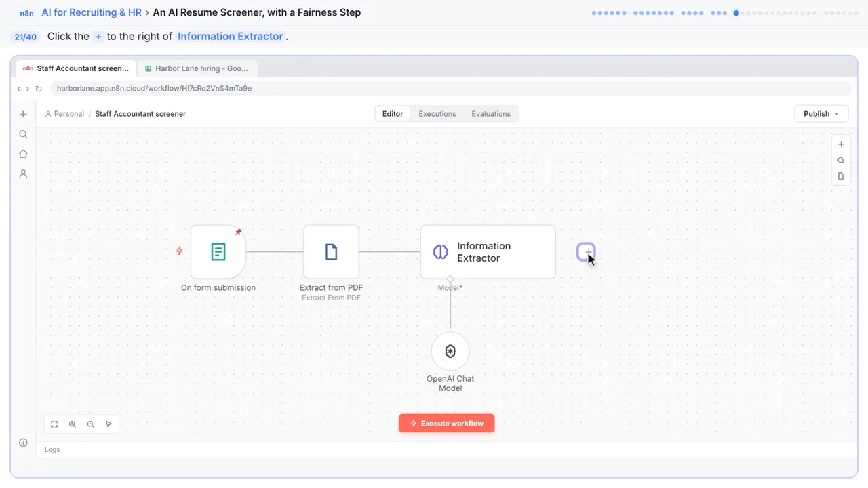Click the Execute workflow button
The image size is (868, 488).
click(447, 424)
